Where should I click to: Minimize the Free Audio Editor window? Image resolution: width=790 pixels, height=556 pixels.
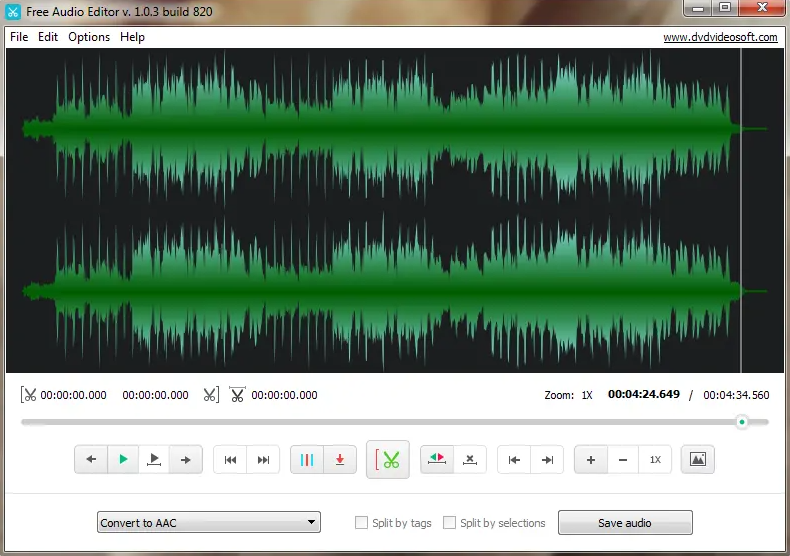[698, 9]
